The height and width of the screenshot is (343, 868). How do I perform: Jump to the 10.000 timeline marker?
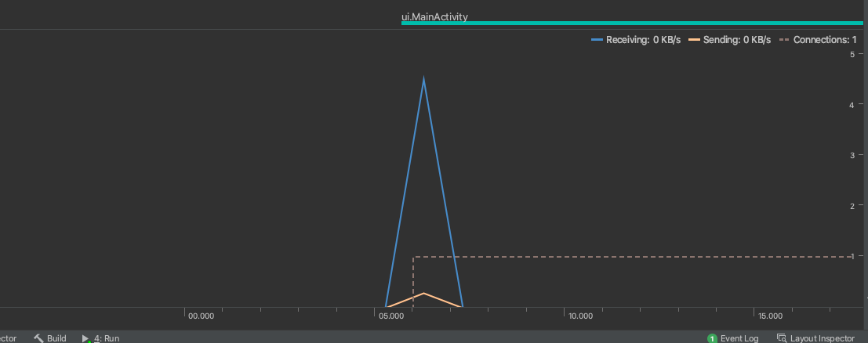(x=580, y=316)
